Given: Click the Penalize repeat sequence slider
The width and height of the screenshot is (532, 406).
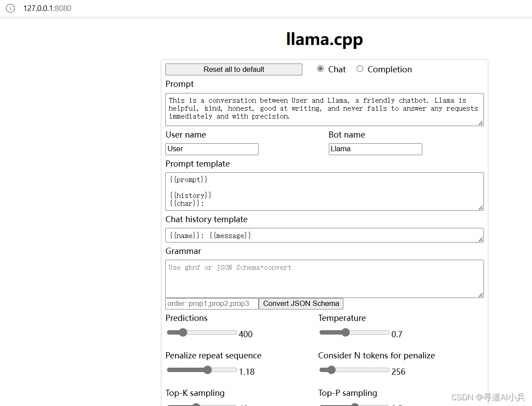Looking at the screenshot, I should pos(202,370).
